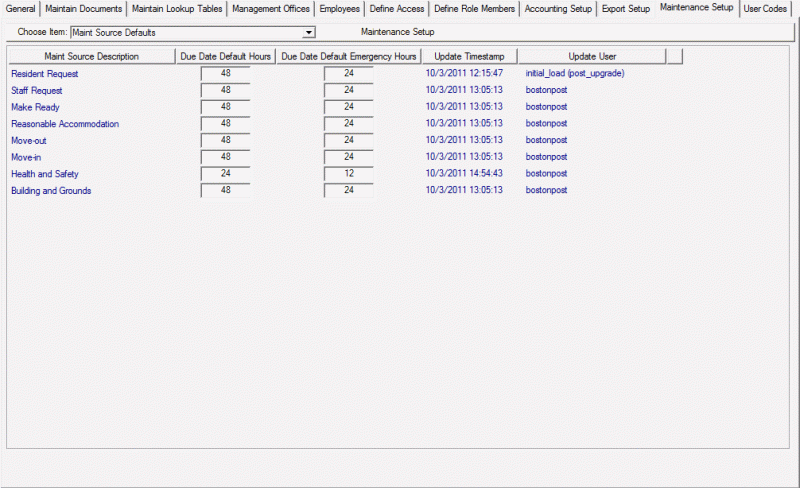This screenshot has height=488, width=800.
Task: Edit default hours for Make Ready
Action: click(226, 107)
